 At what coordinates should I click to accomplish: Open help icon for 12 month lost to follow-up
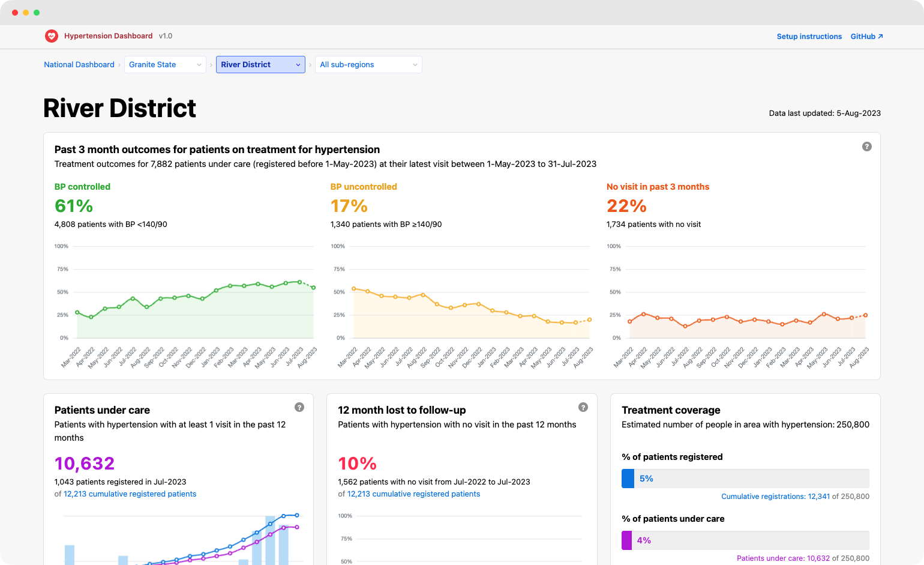(x=583, y=407)
